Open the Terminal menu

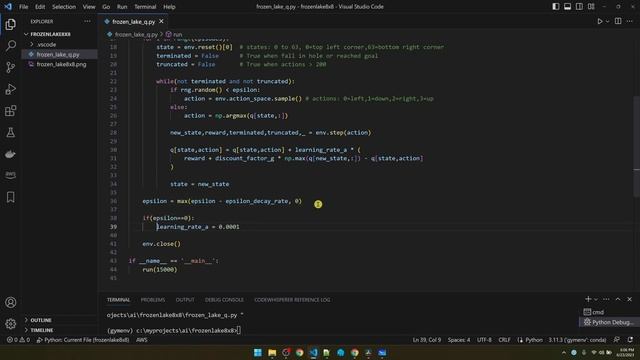tap(145, 7)
